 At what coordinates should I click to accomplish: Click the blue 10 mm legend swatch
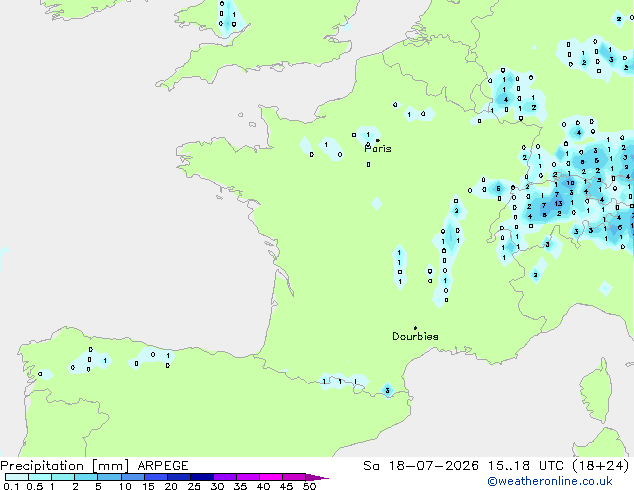point(133,477)
